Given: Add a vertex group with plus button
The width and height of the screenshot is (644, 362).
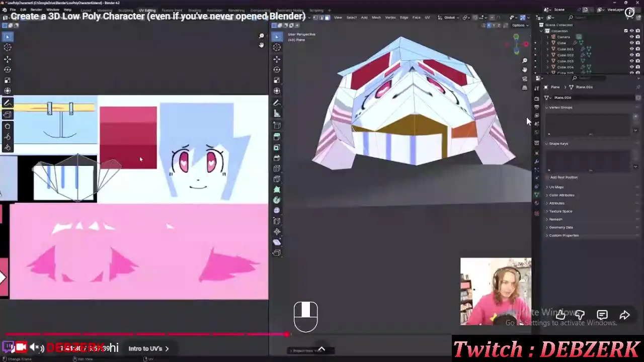Looking at the screenshot, I should [x=635, y=117].
